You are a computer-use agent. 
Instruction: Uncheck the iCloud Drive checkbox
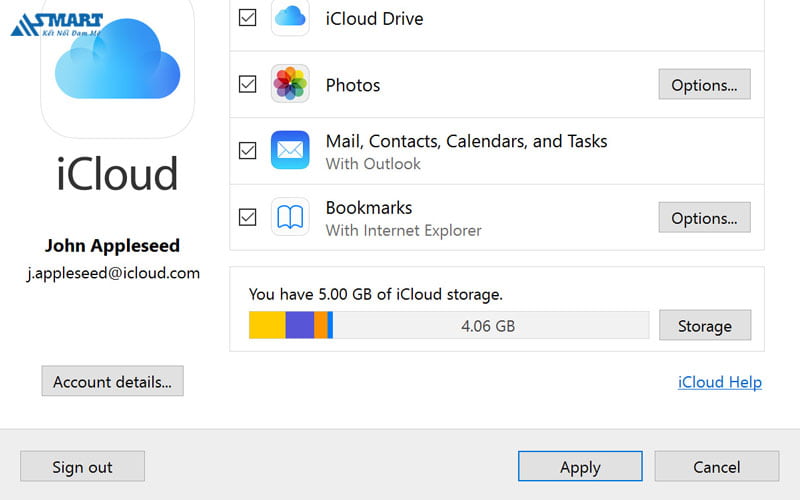point(247,17)
